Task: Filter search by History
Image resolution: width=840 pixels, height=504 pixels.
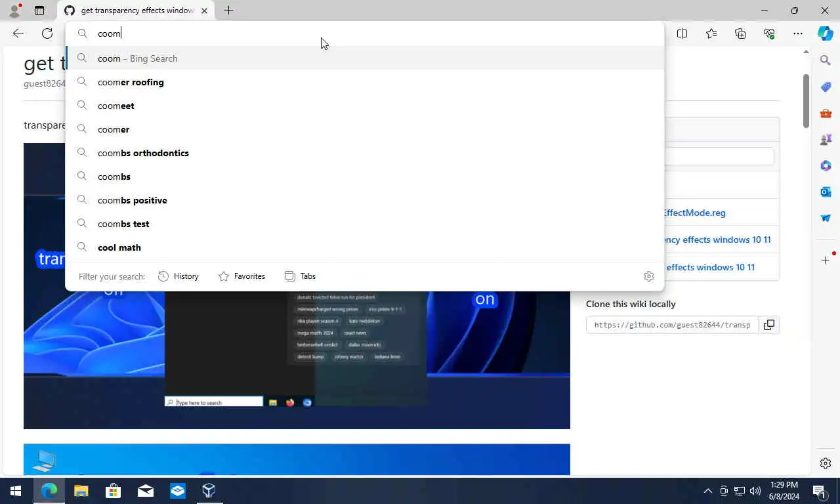Action: tap(178, 276)
